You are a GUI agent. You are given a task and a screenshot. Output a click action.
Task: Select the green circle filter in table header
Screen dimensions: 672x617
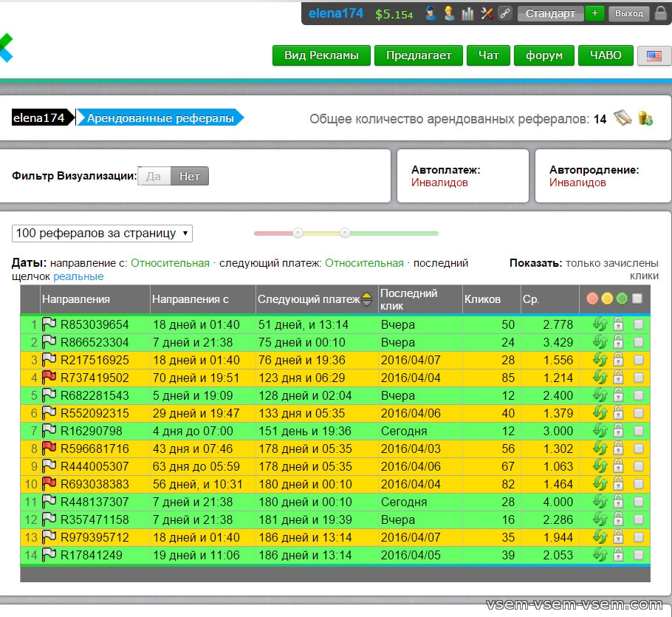click(622, 299)
